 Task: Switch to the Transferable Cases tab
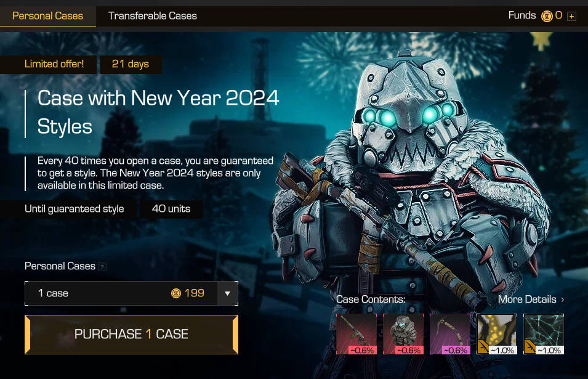(152, 16)
